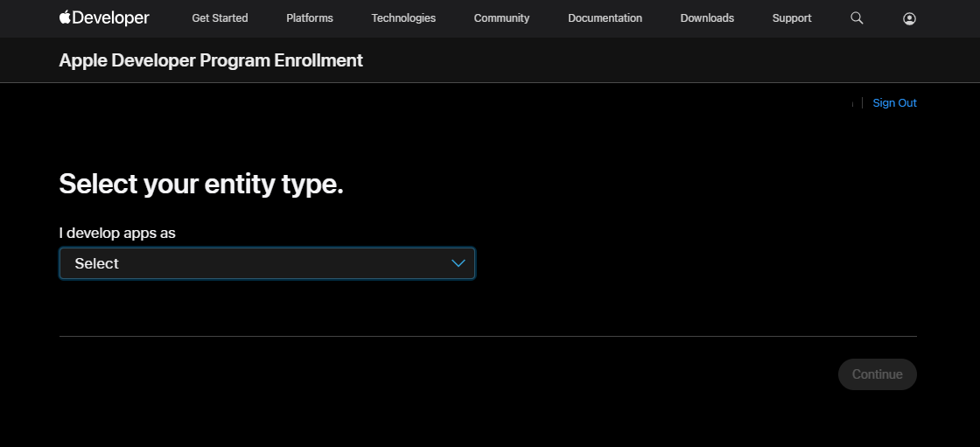980x447 pixels.
Task: Open the Documentation navigation link
Action: (x=605, y=18)
